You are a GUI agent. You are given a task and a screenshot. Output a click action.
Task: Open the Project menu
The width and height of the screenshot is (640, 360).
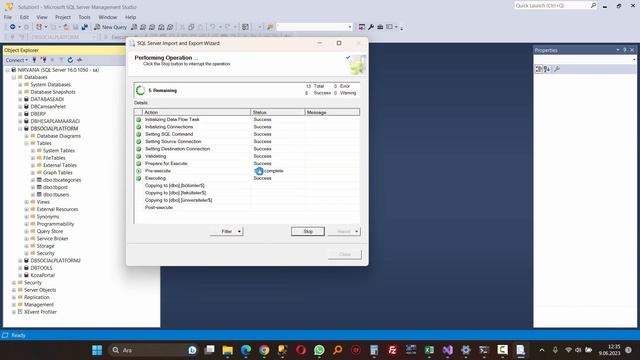[62, 17]
